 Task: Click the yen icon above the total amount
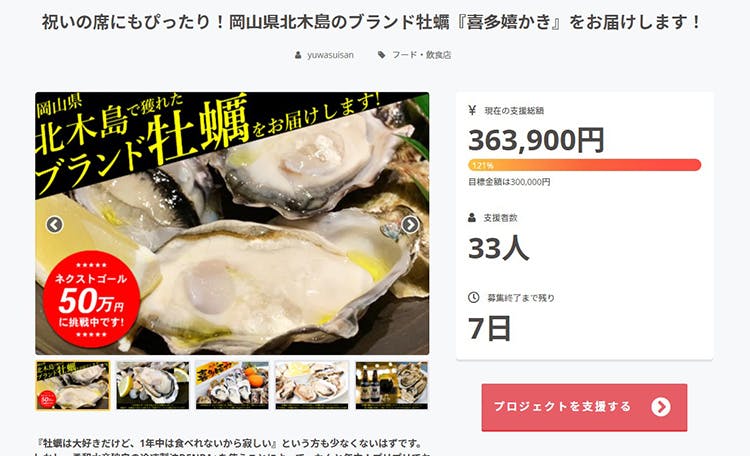(x=472, y=111)
